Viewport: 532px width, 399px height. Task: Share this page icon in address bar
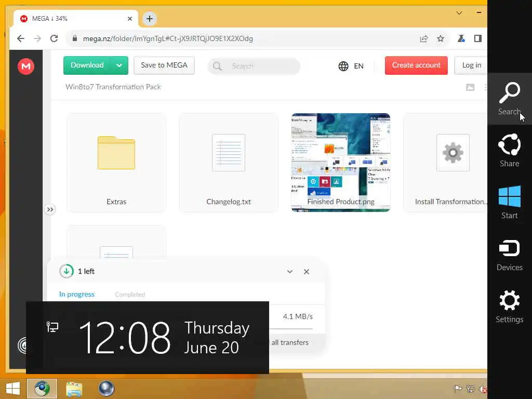coord(424,38)
